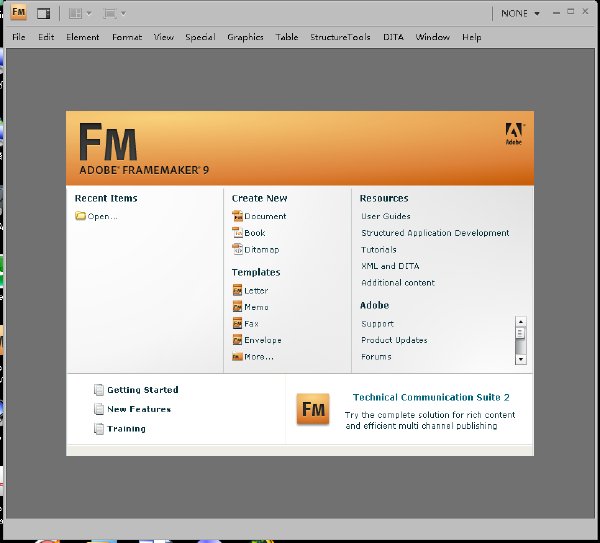Open the document arrangement grid dropdown

tap(80, 14)
